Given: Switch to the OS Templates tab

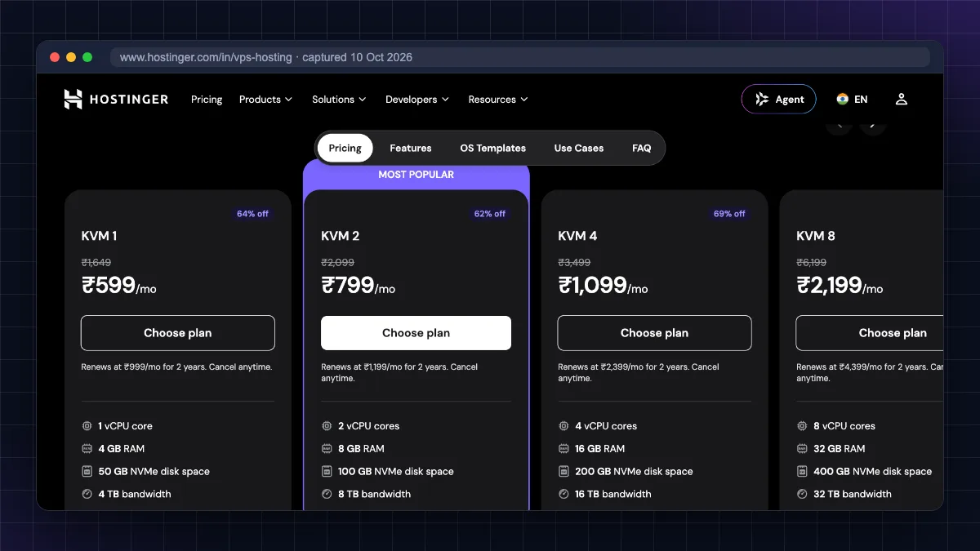Looking at the screenshot, I should [493, 149].
